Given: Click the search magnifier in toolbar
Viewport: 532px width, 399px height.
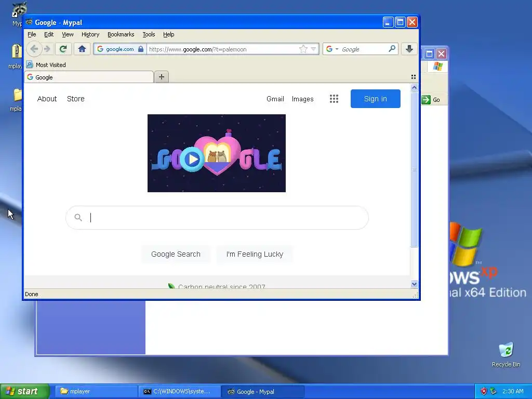Looking at the screenshot, I should [392, 48].
